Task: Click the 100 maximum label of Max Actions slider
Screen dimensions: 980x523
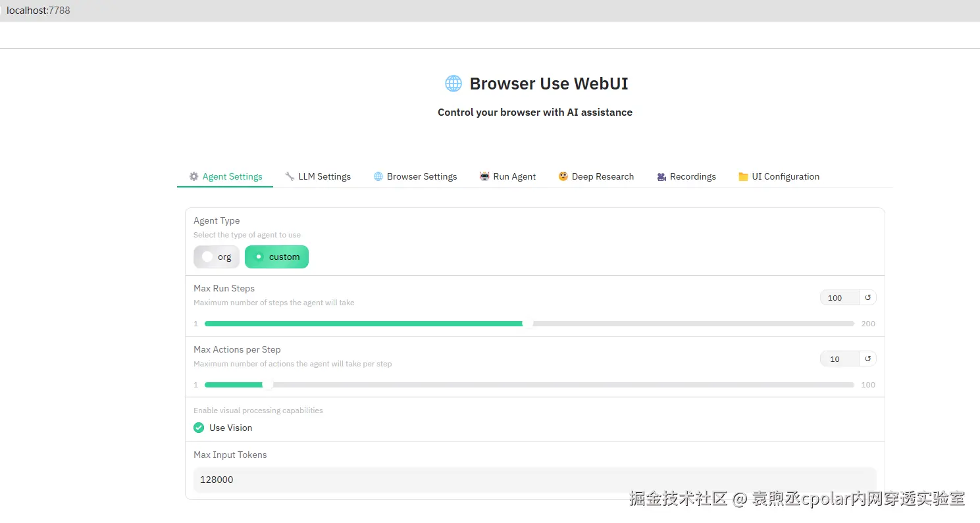Action: (868, 385)
